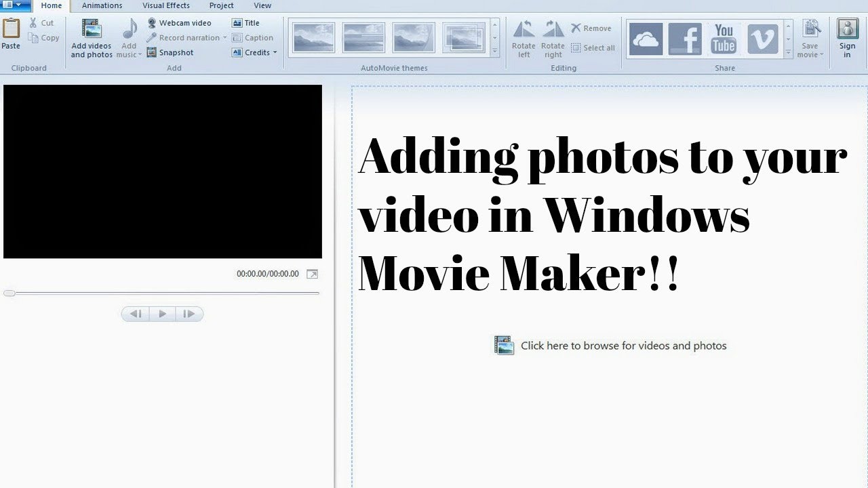Expand the Record narration dropdown arrow
Image resolution: width=868 pixels, height=488 pixels.
coord(225,38)
